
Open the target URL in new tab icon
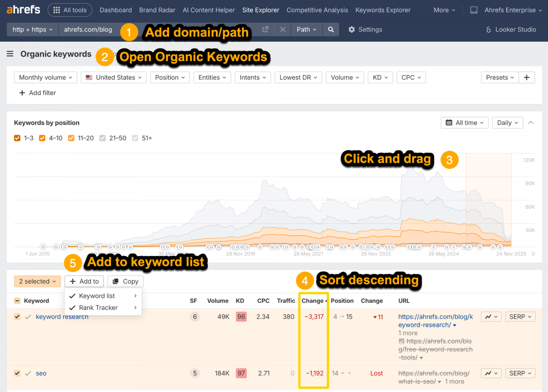[265, 30]
